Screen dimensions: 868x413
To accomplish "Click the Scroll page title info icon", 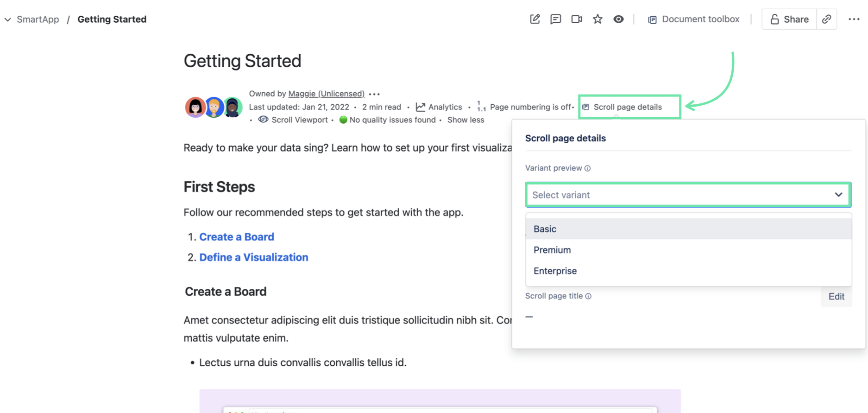I will tap(588, 296).
